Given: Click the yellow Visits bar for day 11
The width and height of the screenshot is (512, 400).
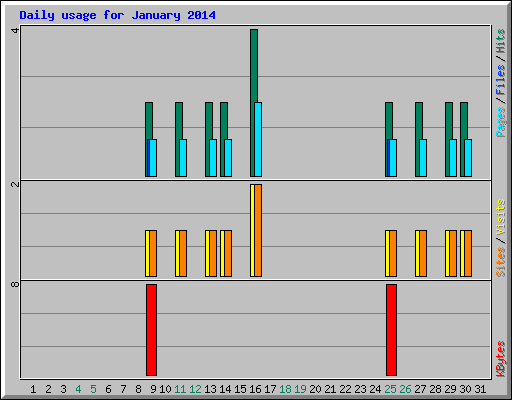Looking at the screenshot, I should 177,253.
